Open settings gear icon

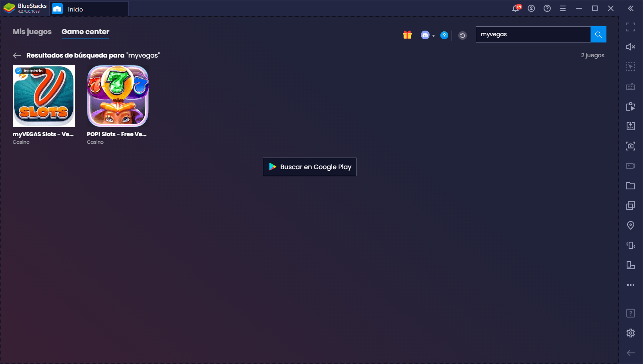pos(631,333)
